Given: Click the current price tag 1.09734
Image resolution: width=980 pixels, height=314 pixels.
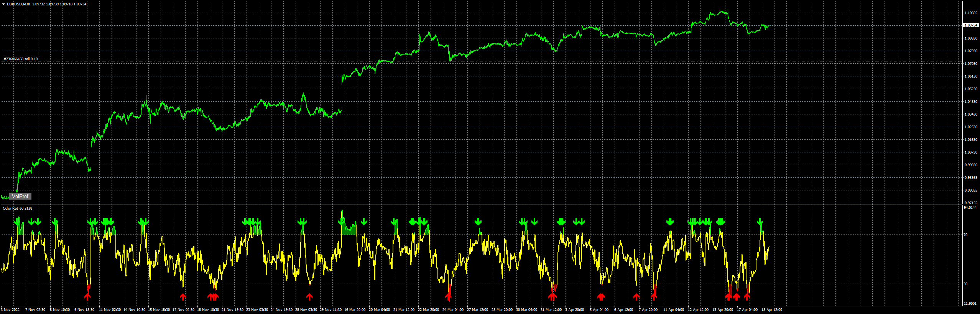Looking at the screenshot, I should click(x=971, y=25).
